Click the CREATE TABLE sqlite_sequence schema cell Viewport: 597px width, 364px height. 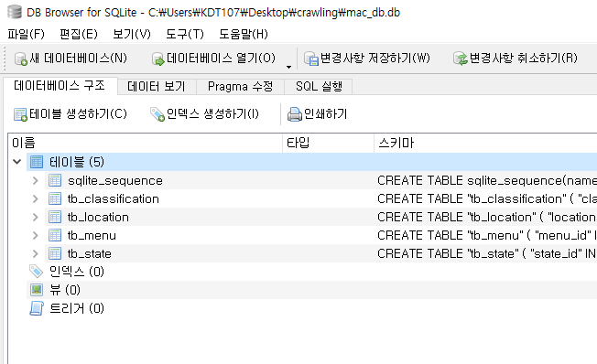click(486, 180)
